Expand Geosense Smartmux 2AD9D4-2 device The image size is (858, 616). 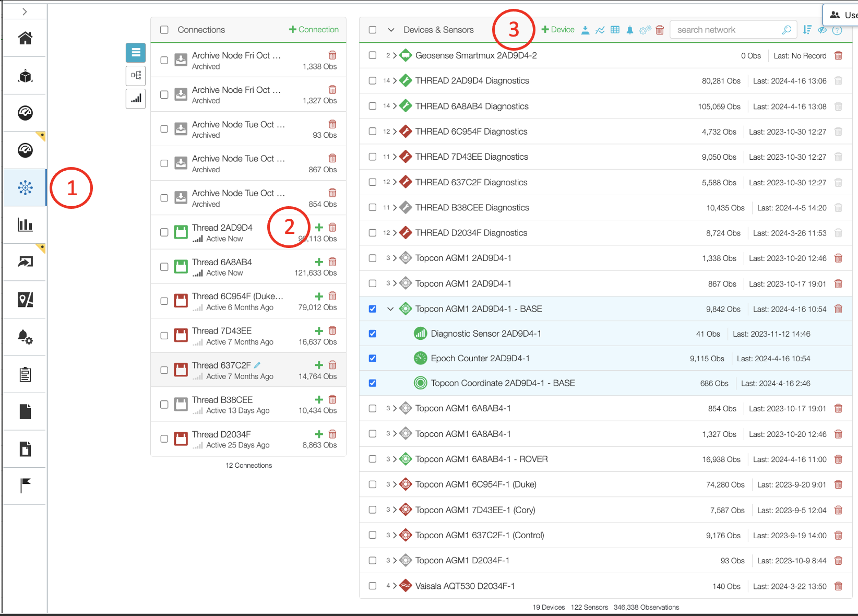tap(395, 55)
